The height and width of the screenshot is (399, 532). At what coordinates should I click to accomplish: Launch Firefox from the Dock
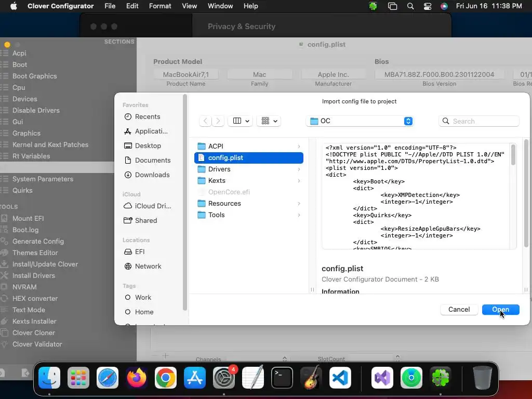137,377
